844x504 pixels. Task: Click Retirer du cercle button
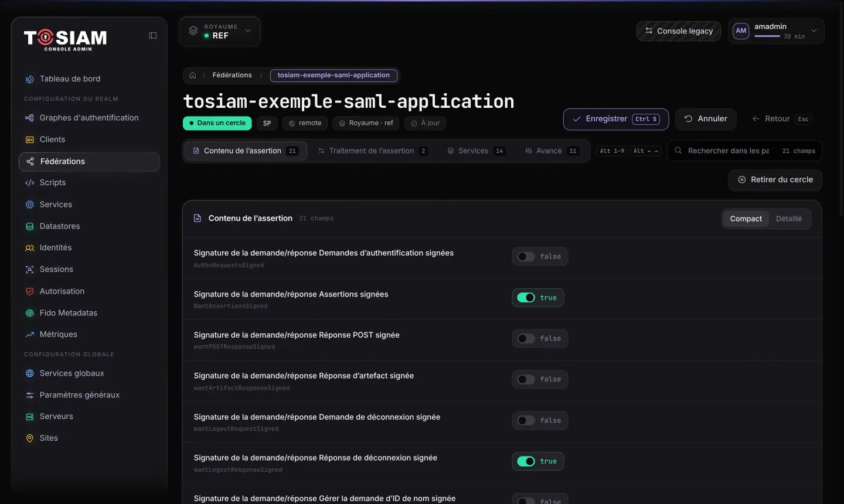click(775, 180)
